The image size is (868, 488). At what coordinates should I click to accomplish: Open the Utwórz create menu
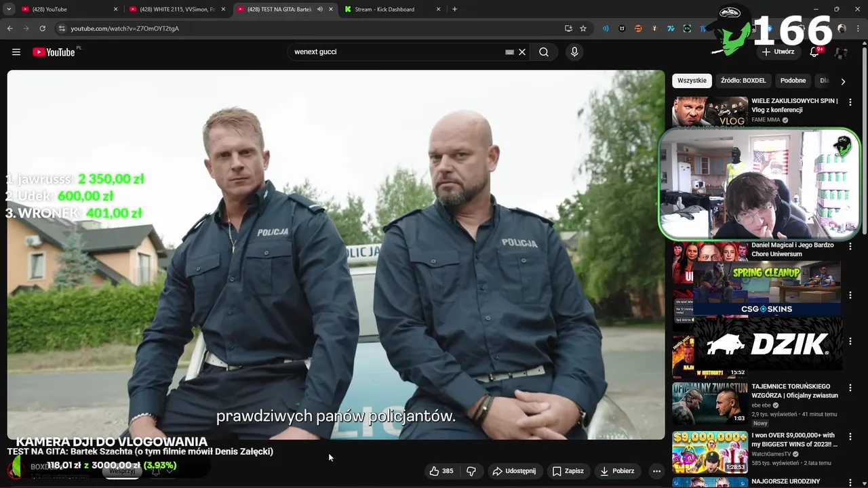pos(778,52)
